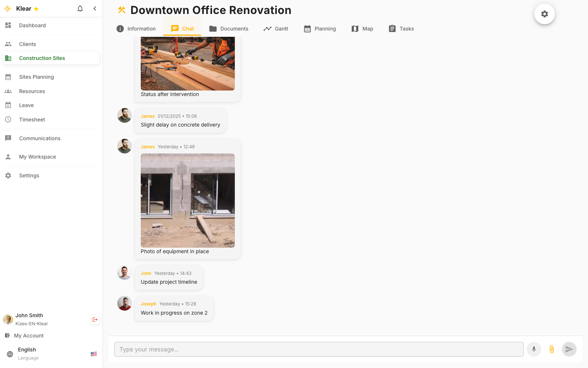Open My Workspace from the sidebar
Image resolution: width=588 pixels, height=368 pixels.
click(37, 157)
